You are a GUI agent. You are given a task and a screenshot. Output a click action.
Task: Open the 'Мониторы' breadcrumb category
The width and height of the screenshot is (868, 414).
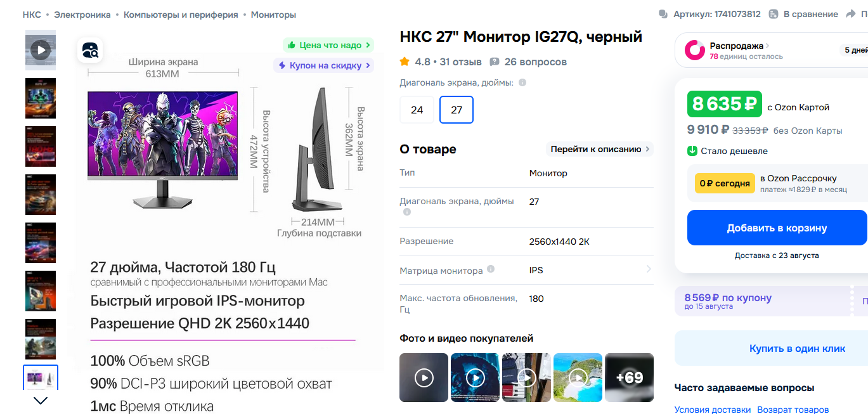273,15
